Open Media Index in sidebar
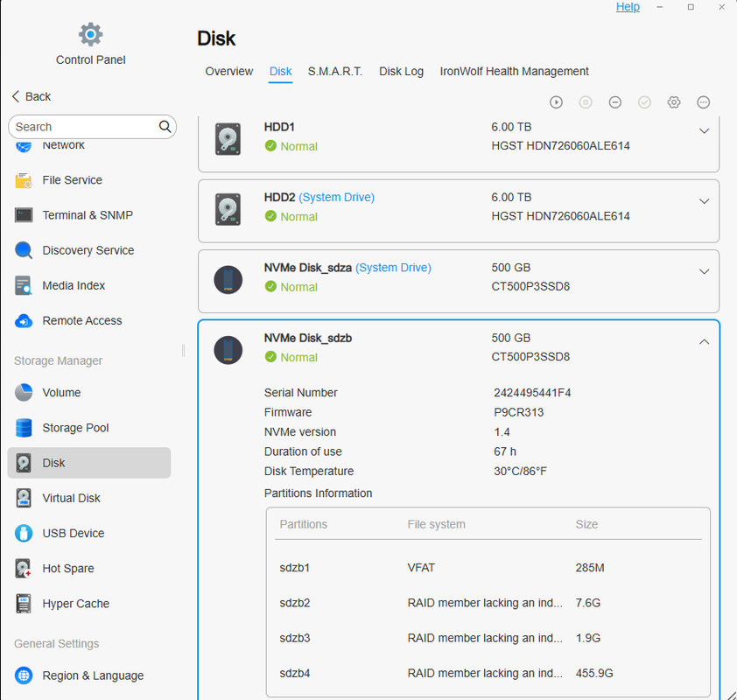This screenshot has width=737, height=700. [89, 285]
